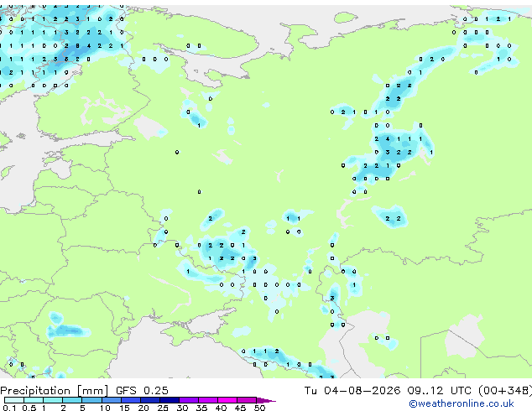Screen dimensions: 532x411
Task: Click the purple arrow tip beyond 50
Action: (x=266, y=400)
